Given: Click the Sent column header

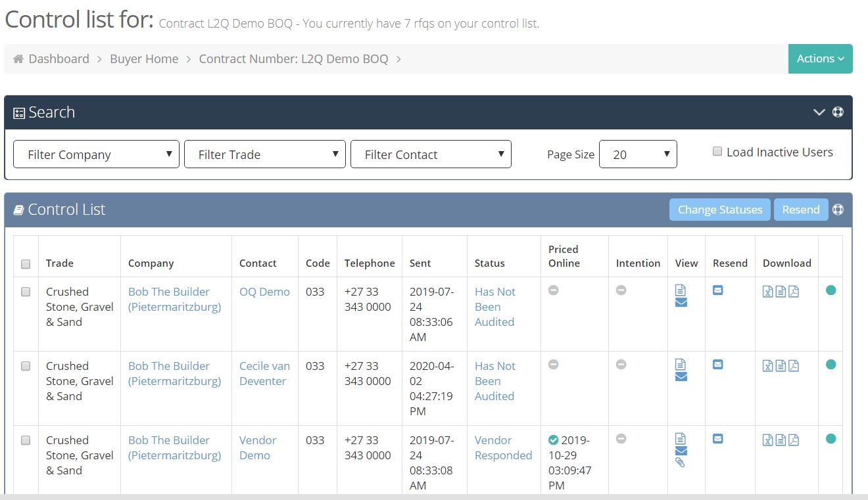Looking at the screenshot, I should point(420,263).
